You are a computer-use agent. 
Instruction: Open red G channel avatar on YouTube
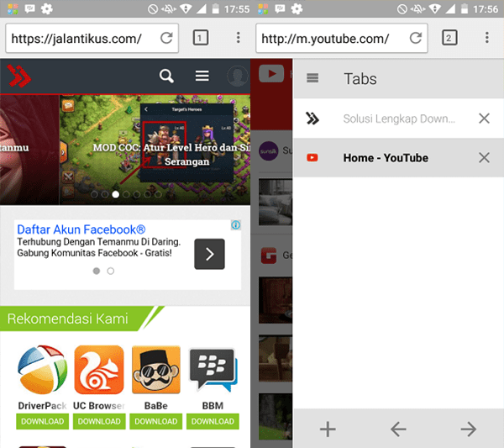pyautogui.click(x=269, y=256)
